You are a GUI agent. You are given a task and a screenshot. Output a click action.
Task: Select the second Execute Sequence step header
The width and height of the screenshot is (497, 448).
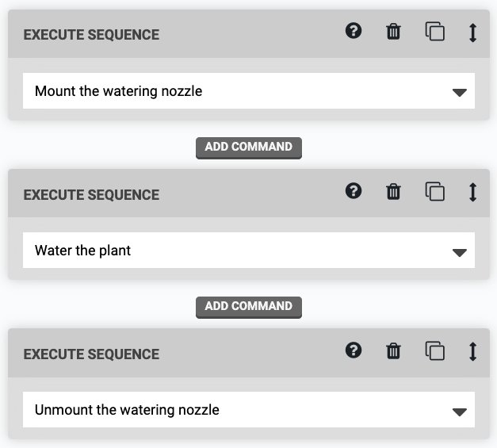(x=91, y=194)
